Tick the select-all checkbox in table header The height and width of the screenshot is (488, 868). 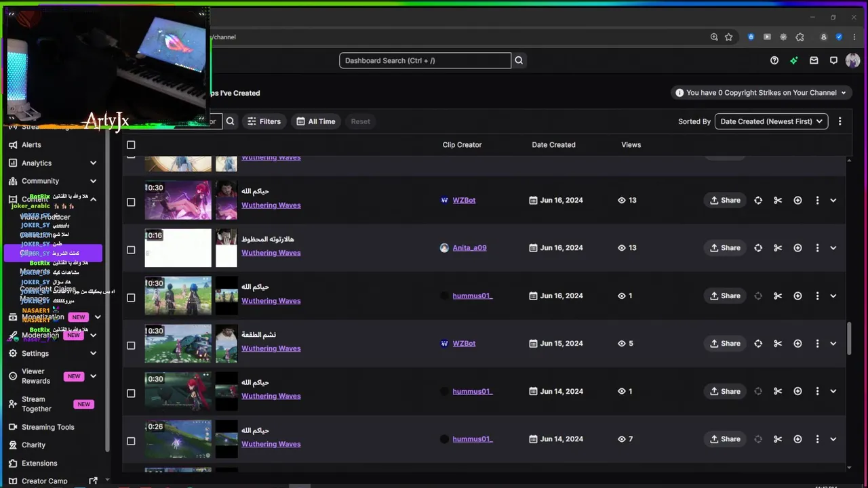tap(131, 144)
